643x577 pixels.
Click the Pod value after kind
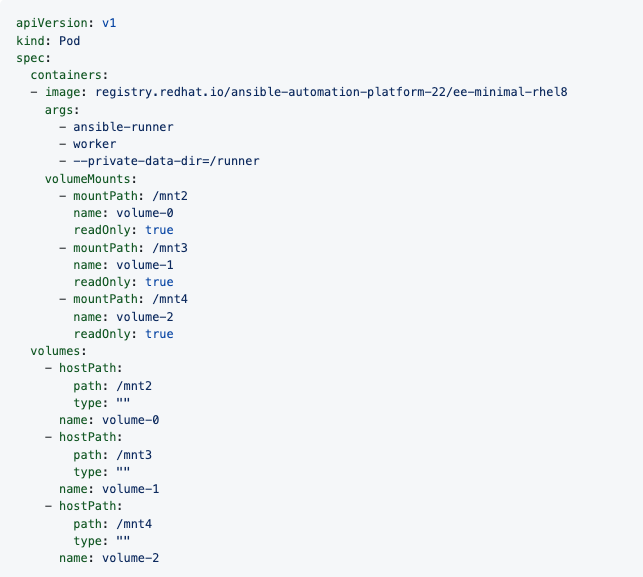(x=69, y=40)
